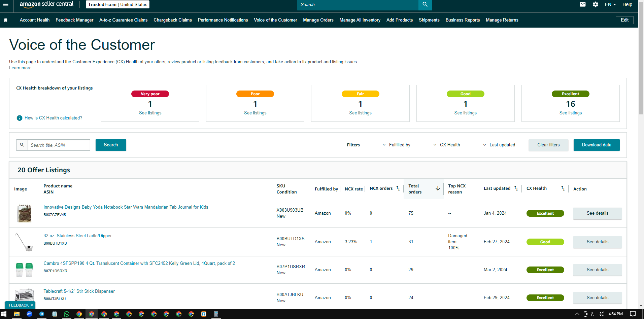See details for Cambro Container
The height and width of the screenshot is (319, 644).
[x=598, y=270]
